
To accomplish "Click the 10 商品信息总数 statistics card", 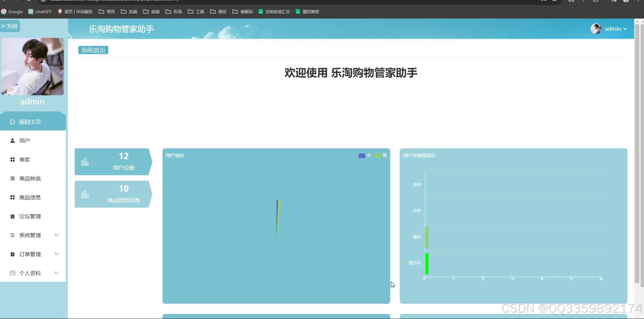I will (x=113, y=194).
